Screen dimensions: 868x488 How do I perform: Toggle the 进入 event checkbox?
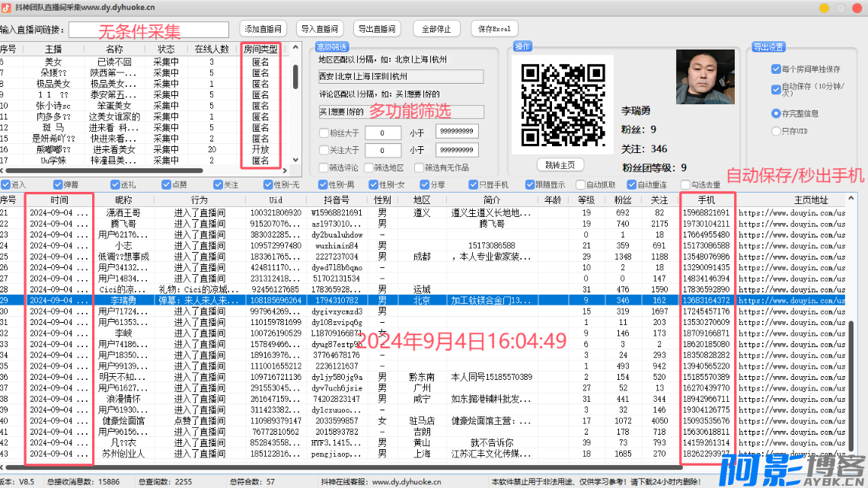[5, 185]
